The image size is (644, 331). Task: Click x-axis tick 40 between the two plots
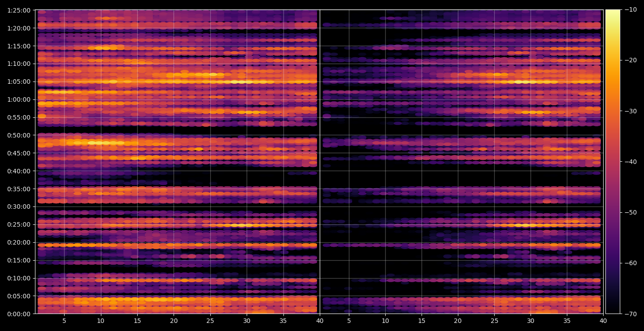coord(320,321)
